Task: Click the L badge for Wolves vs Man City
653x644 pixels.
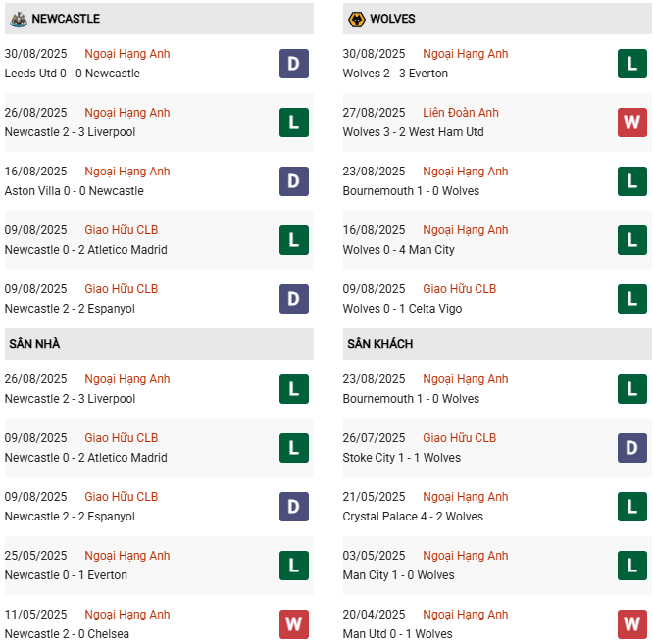Action: point(632,240)
